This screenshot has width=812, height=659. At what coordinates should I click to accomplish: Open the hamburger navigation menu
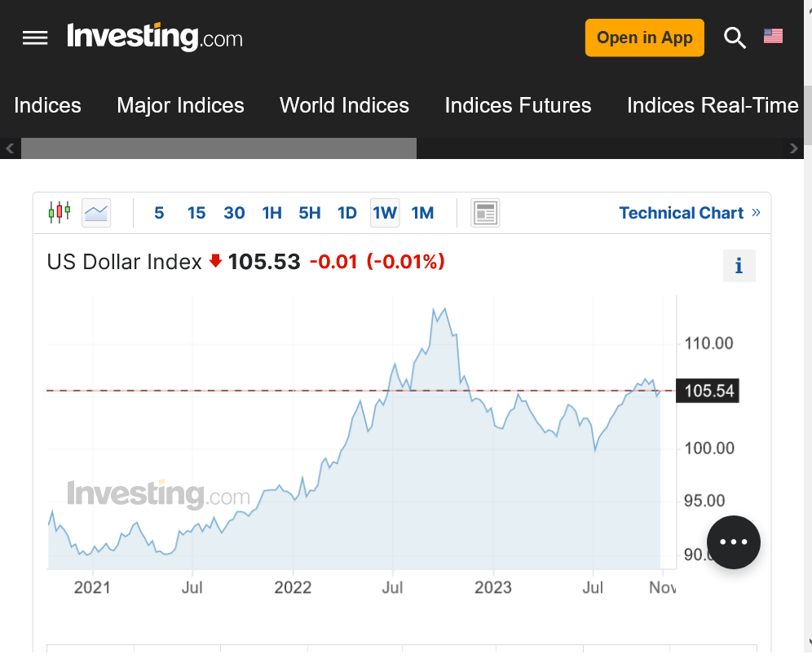[35, 38]
